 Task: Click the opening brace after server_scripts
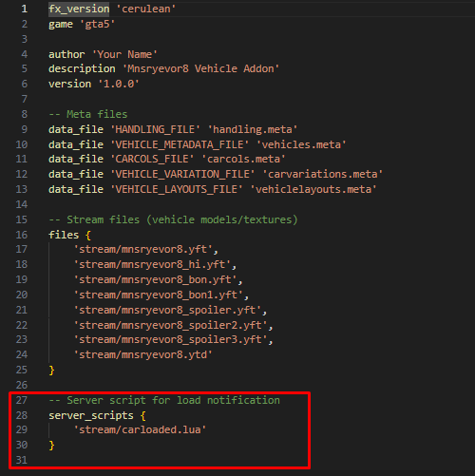click(x=143, y=416)
